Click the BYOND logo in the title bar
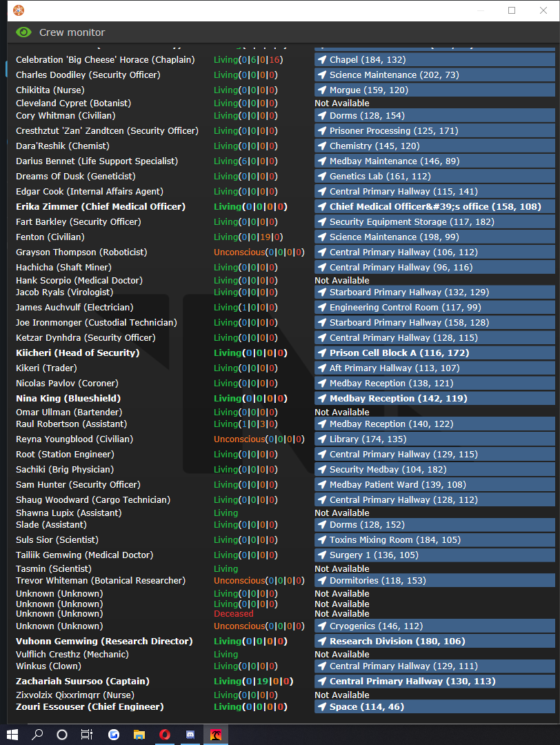Image resolution: width=560 pixels, height=745 pixels. click(x=18, y=10)
